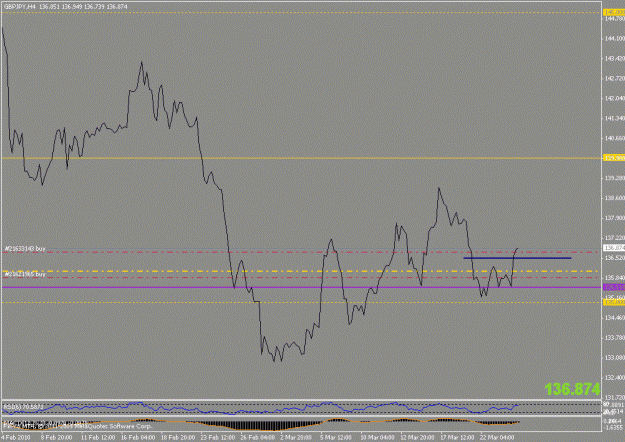The image size is (625, 442).
Task: Click the 140.660 price axis value
Action: click(x=615, y=138)
